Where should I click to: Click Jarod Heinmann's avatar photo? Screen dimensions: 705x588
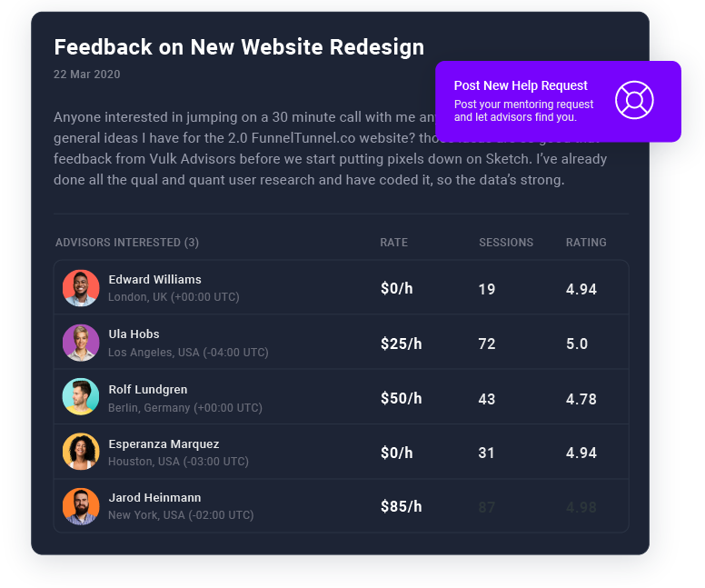[81, 506]
